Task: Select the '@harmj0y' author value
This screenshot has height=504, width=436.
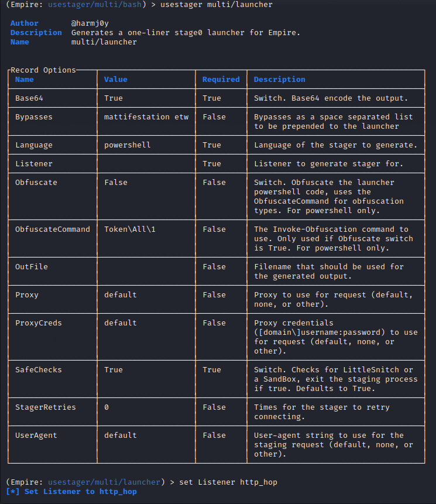Action: (x=90, y=23)
